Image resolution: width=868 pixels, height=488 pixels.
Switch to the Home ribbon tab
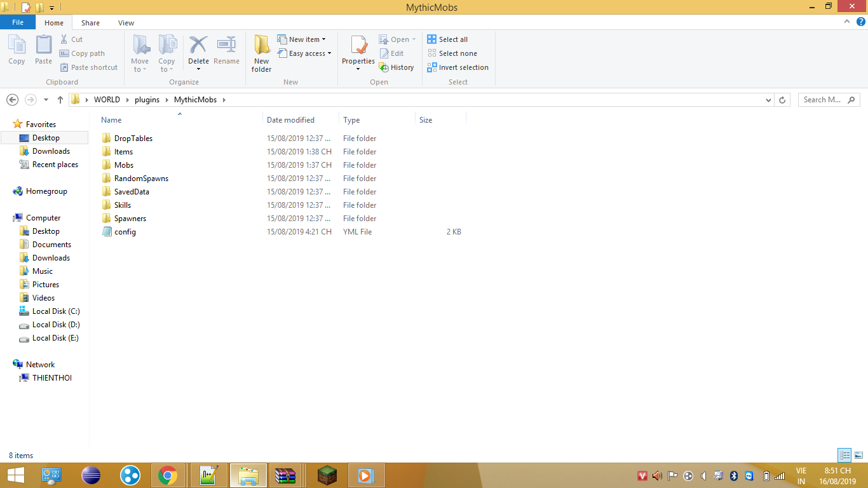pyautogui.click(x=54, y=23)
